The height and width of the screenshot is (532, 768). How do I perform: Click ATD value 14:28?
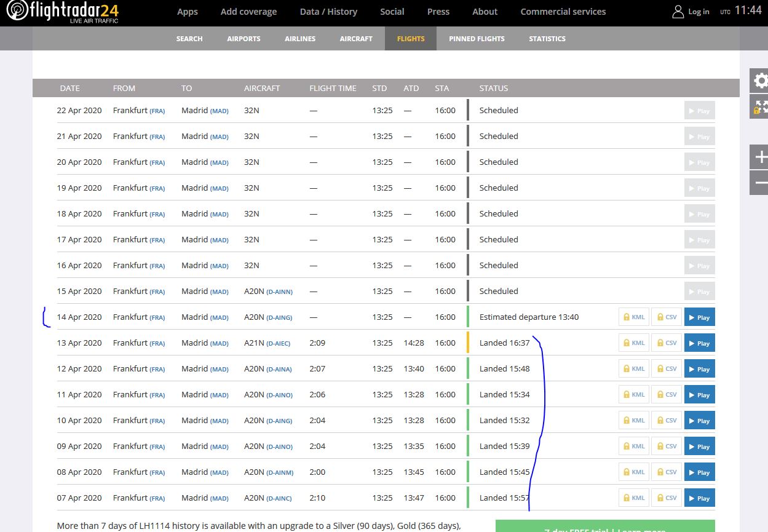click(414, 343)
